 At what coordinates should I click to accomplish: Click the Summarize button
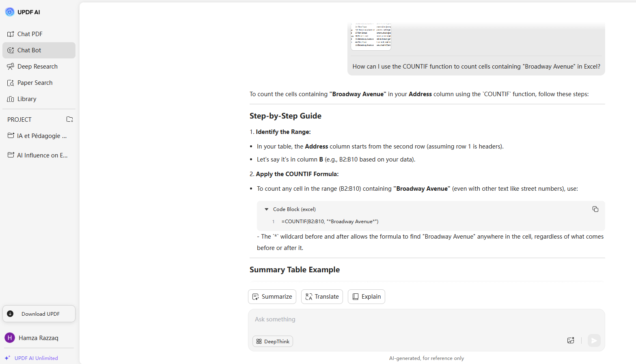[x=272, y=297]
